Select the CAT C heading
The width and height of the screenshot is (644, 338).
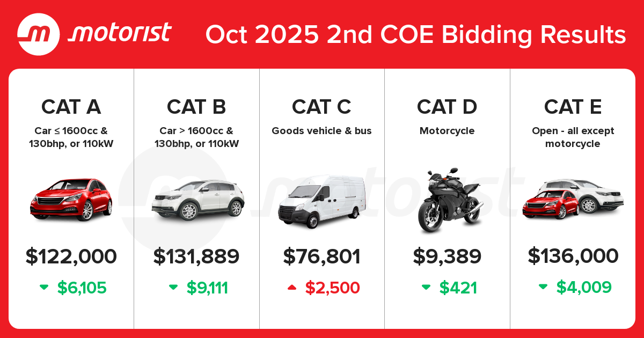321,107
